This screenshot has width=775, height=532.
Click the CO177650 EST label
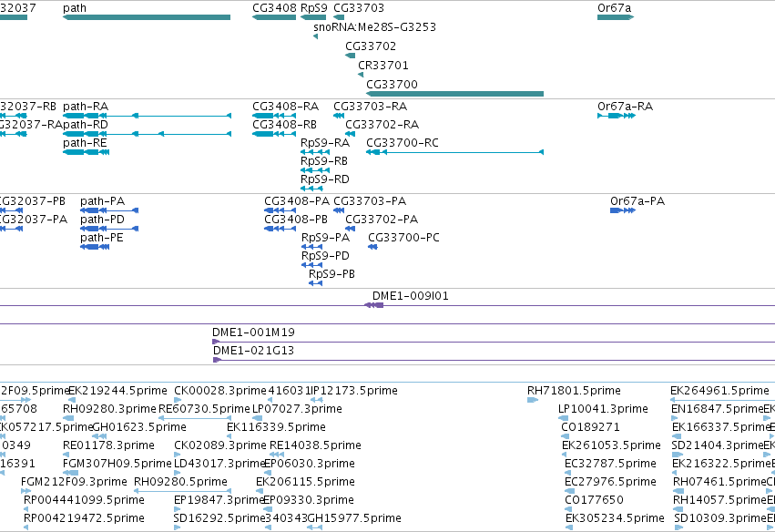click(594, 500)
